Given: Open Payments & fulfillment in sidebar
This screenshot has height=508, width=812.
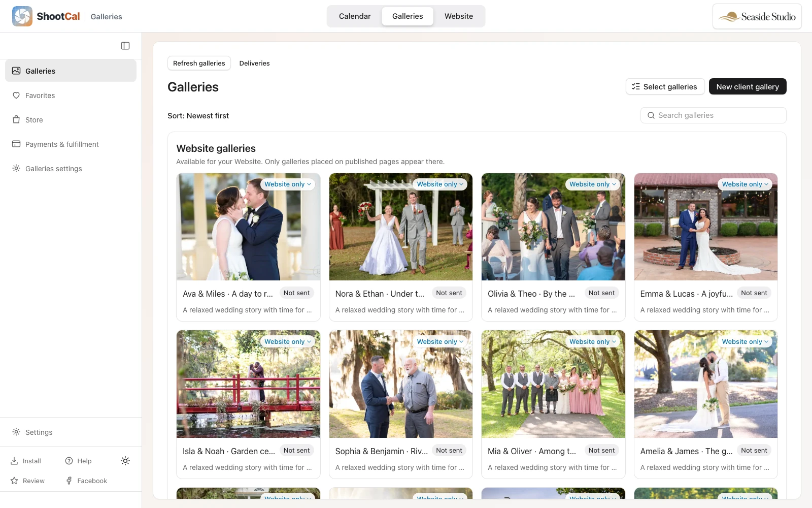Looking at the screenshot, I should (x=71, y=144).
